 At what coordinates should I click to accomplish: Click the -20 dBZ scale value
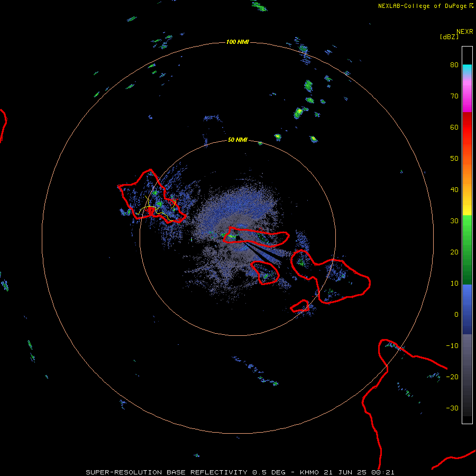point(452,377)
